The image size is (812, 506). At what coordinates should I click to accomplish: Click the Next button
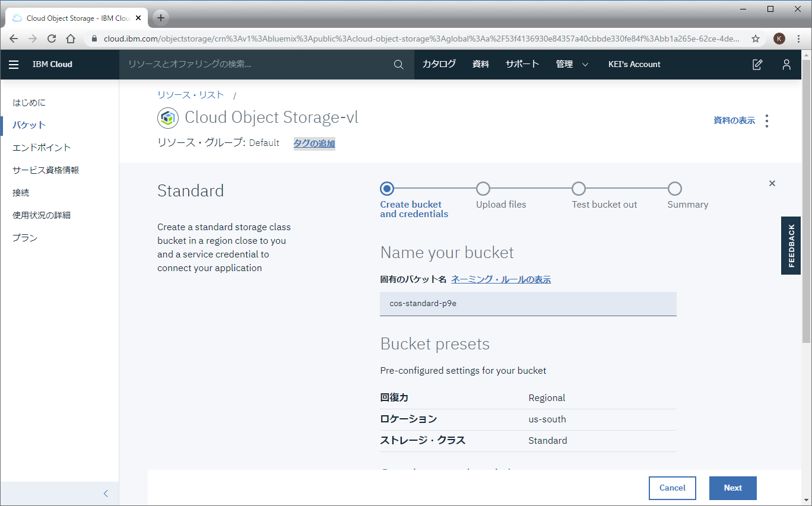[733, 488]
